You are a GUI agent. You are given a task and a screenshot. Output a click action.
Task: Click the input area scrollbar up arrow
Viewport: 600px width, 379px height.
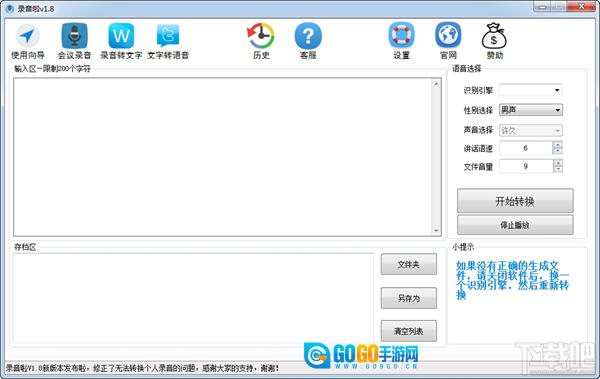click(436, 83)
